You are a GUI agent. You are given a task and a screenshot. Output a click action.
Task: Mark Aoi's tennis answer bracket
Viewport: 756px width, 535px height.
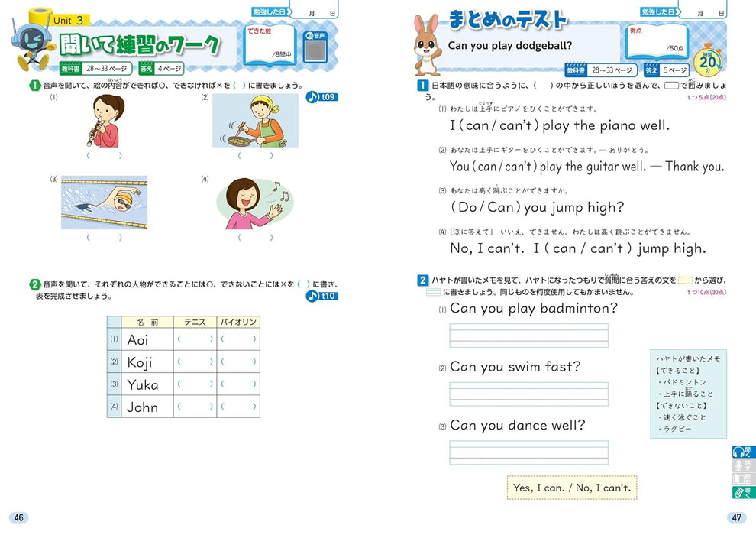(195, 339)
